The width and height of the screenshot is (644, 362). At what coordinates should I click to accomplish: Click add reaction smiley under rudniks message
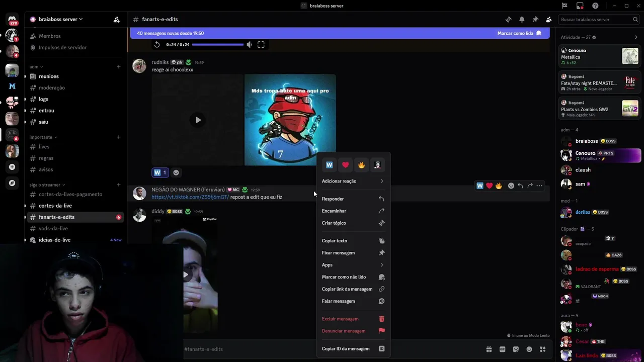[176, 172]
